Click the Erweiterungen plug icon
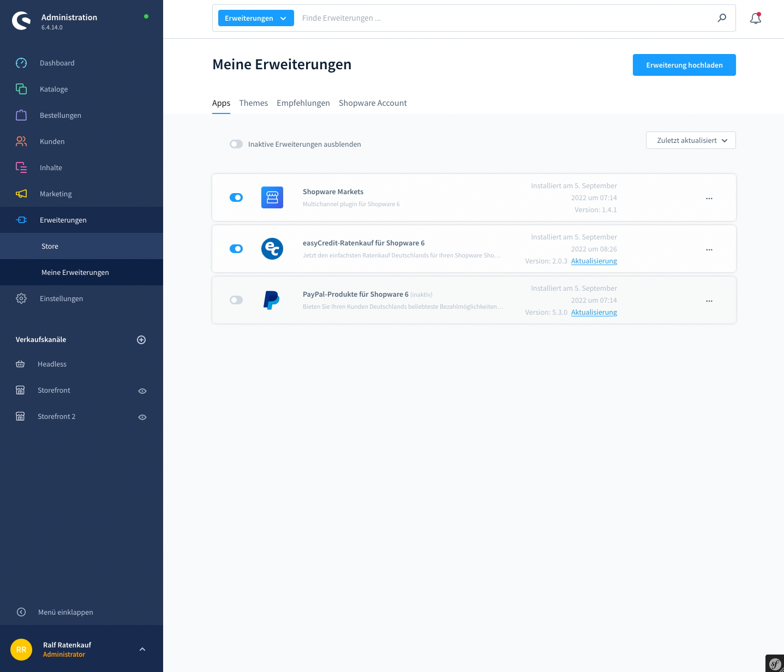784x672 pixels. pyautogui.click(x=21, y=220)
